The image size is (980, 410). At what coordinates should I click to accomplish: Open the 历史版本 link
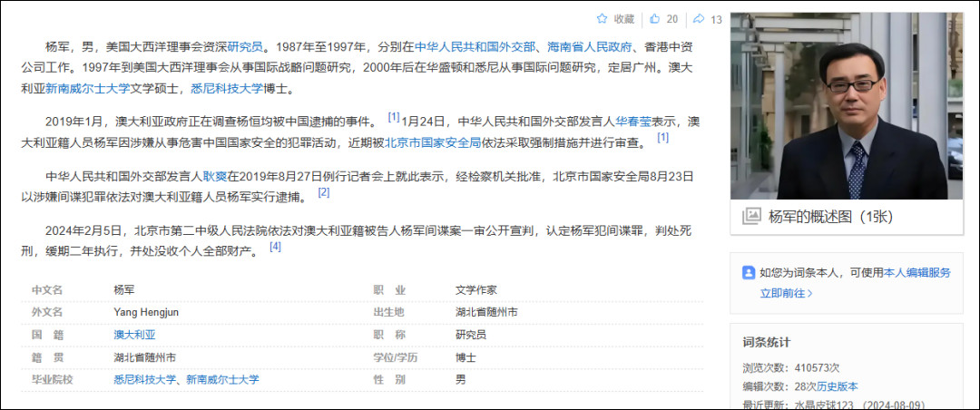pos(837,386)
